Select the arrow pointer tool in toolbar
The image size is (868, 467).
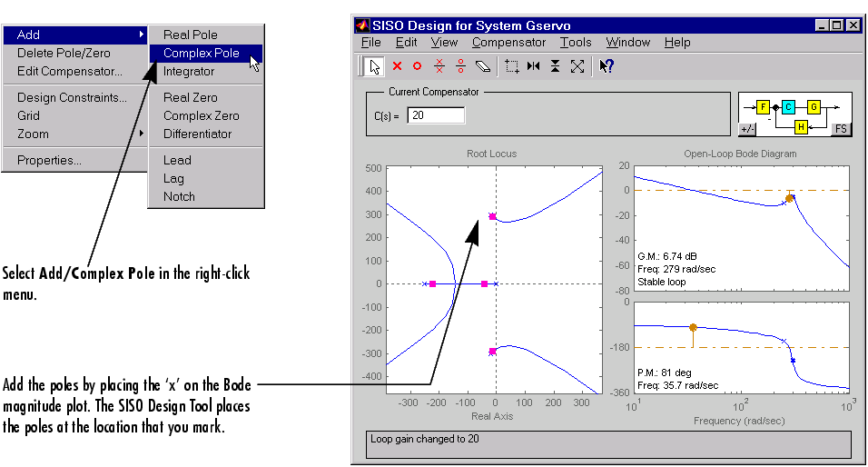click(374, 66)
